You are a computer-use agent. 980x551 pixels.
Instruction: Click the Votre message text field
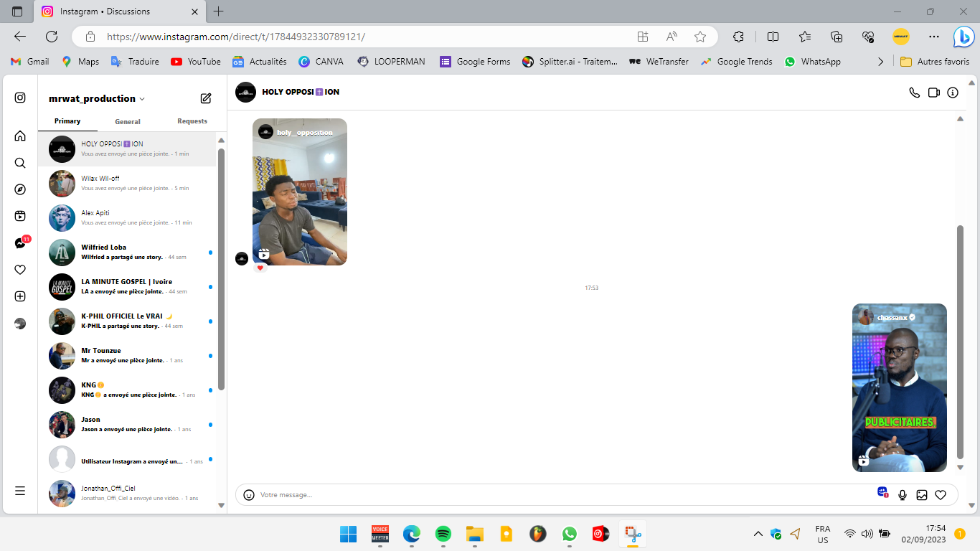tap(560, 495)
